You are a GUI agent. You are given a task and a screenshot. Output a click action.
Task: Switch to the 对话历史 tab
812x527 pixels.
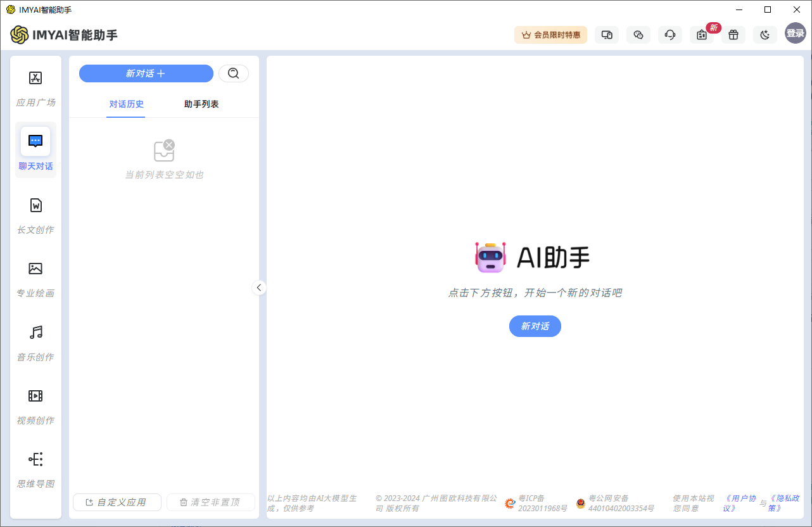click(x=126, y=105)
